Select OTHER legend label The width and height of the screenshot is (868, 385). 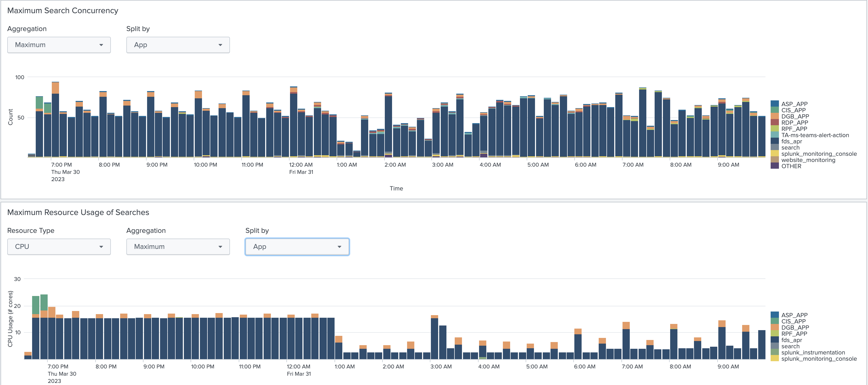click(x=791, y=166)
